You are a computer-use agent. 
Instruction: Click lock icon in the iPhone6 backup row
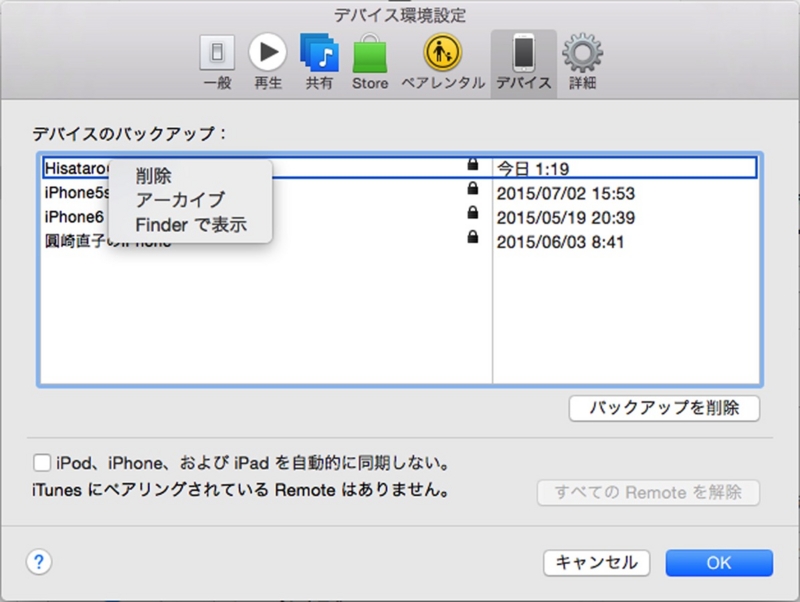473,212
